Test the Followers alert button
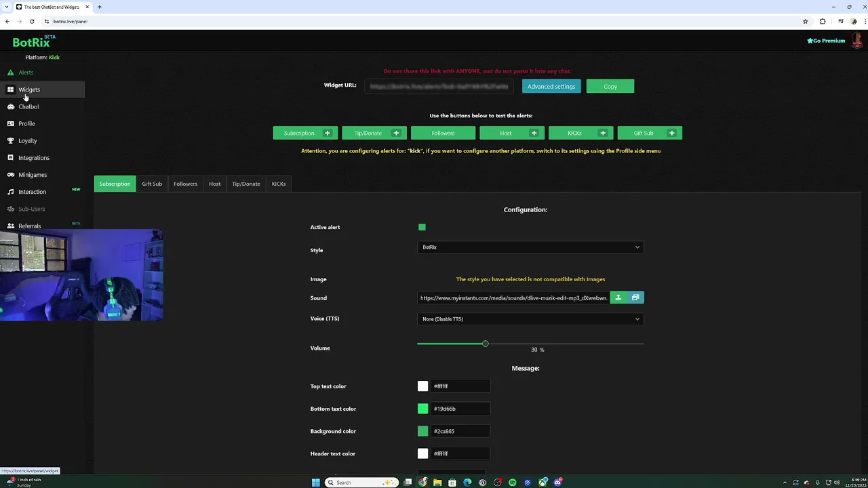The height and width of the screenshot is (488, 868). (x=443, y=133)
